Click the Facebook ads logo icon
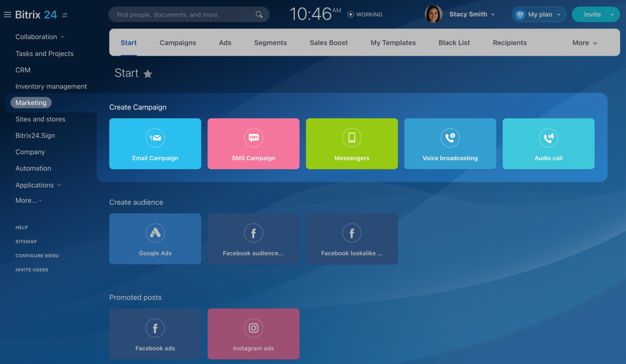Image resolution: width=626 pixels, height=364 pixels. point(155,328)
